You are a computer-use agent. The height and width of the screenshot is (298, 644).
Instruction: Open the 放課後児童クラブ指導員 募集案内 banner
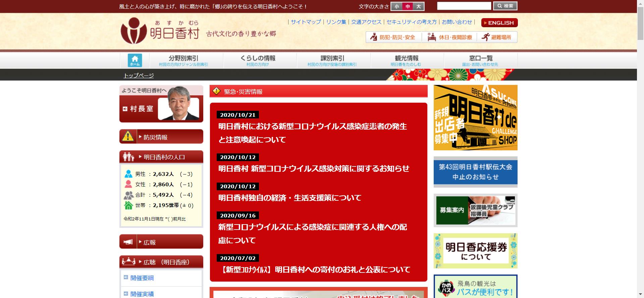click(475, 210)
